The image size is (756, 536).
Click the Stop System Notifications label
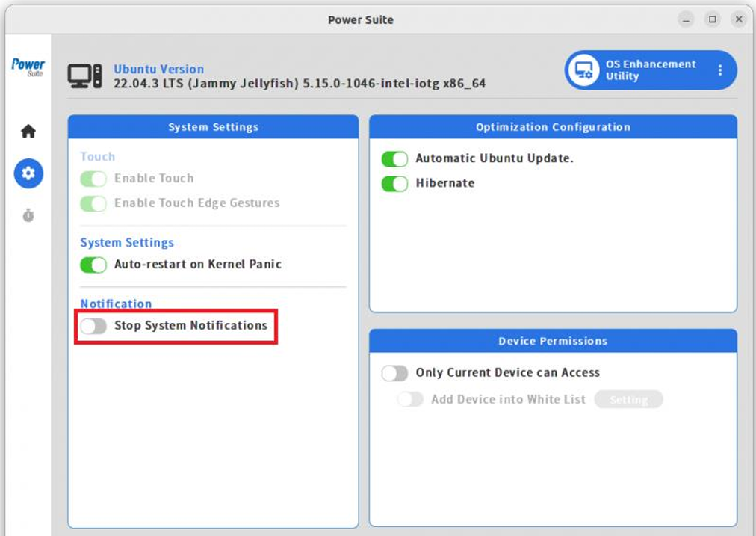click(190, 326)
